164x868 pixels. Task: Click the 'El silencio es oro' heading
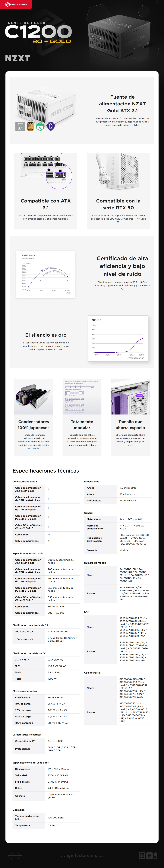pos(46,335)
